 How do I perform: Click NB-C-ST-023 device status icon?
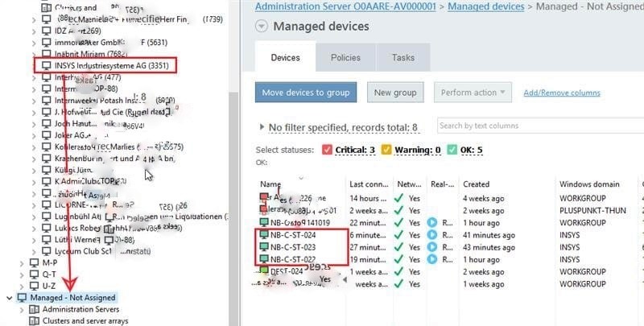[x=264, y=247]
